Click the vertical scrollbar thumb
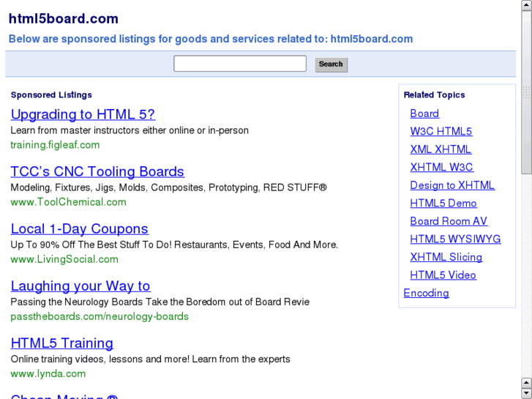Screen dimensions: 532x399 (527, 92)
